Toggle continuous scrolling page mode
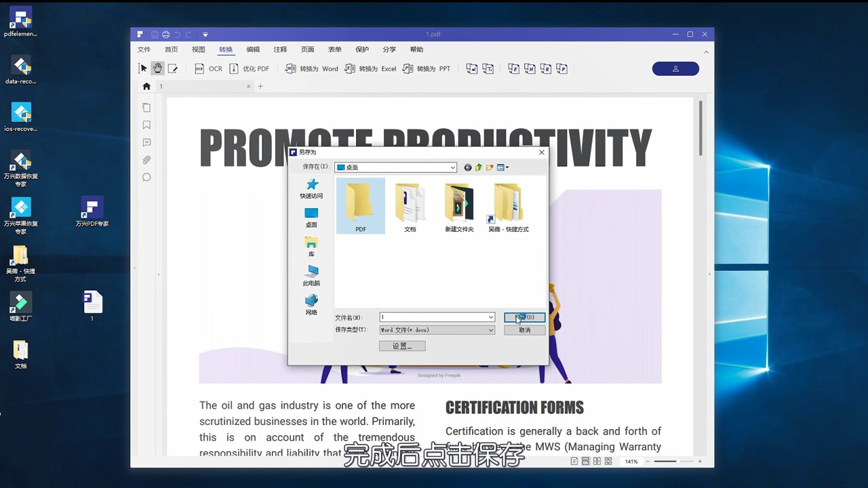This screenshot has height=488, width=868. point(585,461)
